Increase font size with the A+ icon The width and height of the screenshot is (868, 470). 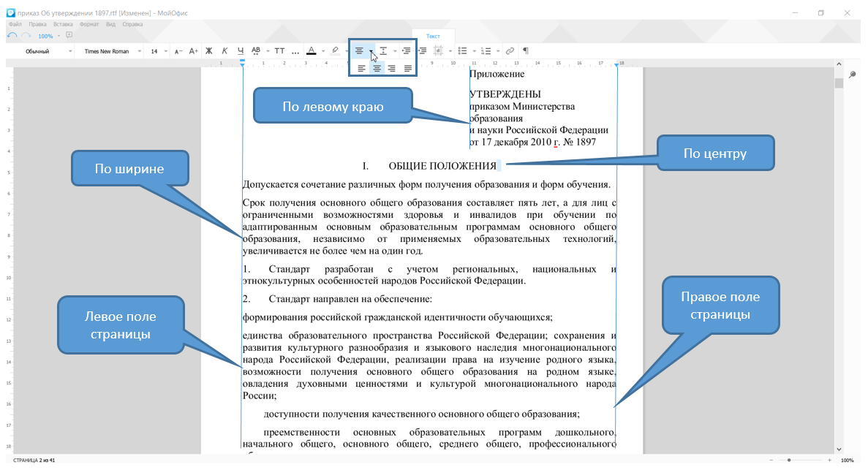pos(193,51)
